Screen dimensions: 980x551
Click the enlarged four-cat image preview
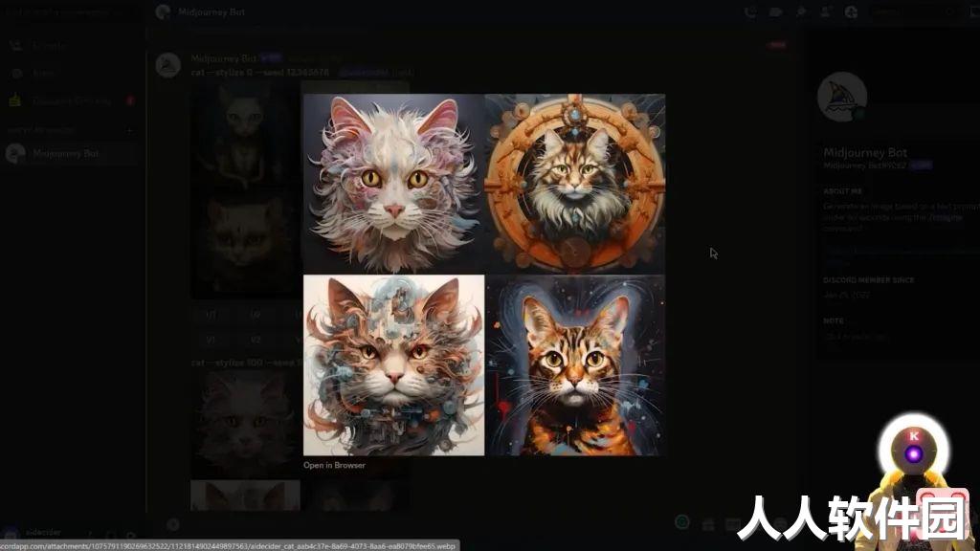tap(484, 275)
